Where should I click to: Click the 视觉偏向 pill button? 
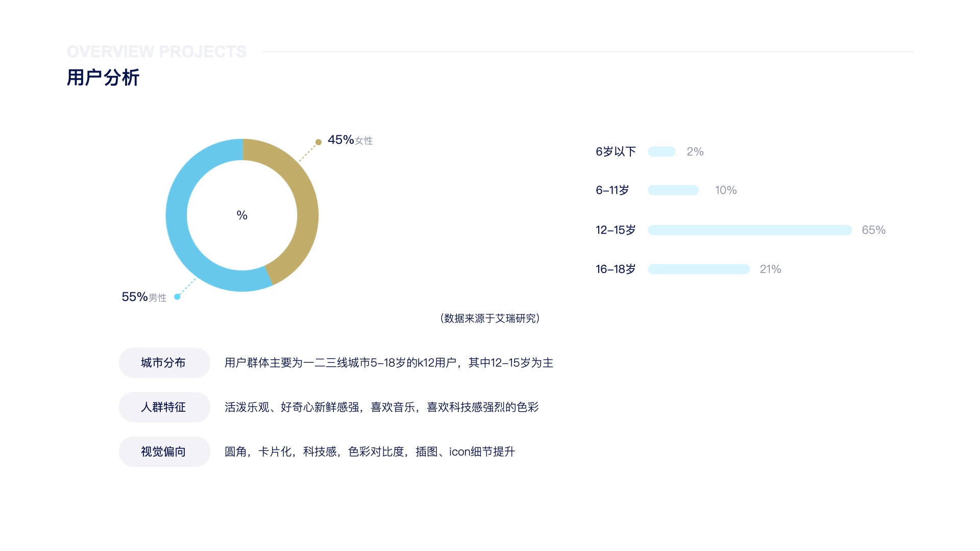164,452
